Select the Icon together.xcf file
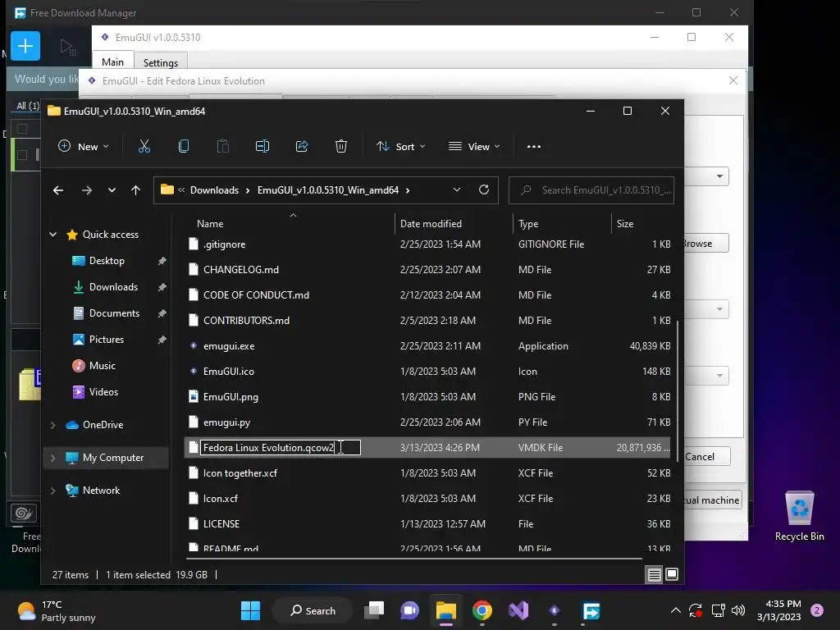 pyautogui.click(x=427, y=473)
